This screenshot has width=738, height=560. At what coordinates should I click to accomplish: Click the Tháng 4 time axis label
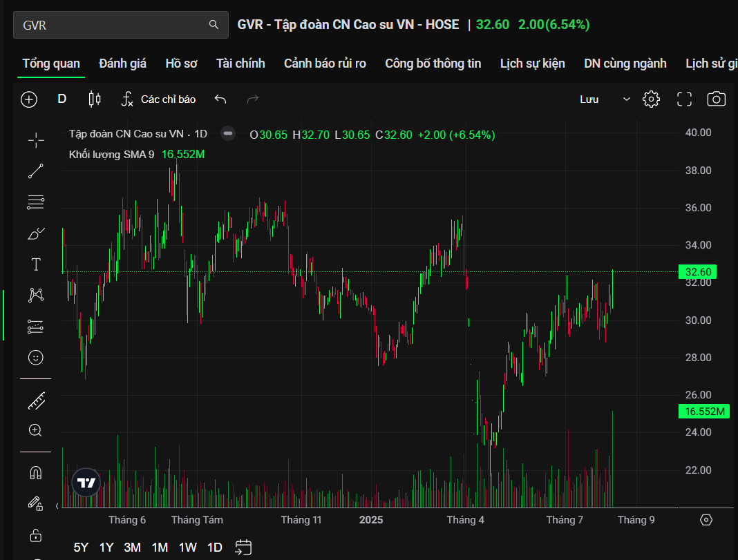[x=465, y=519]
